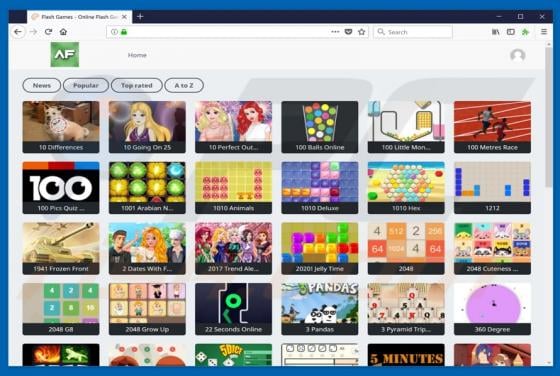The image size is (560, 376).
Task: Click the green padlock security icon
Action: pos(124,32)
